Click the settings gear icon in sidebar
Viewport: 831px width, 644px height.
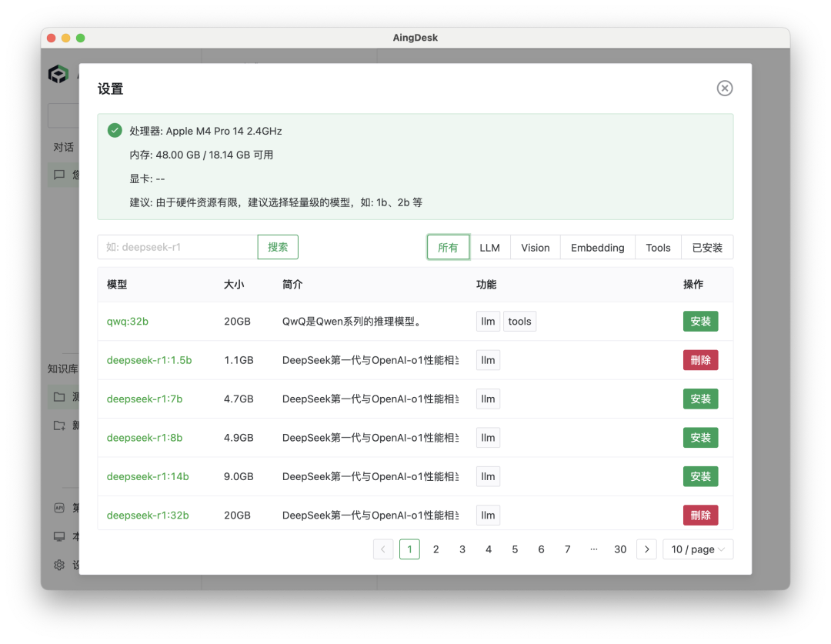59,565
